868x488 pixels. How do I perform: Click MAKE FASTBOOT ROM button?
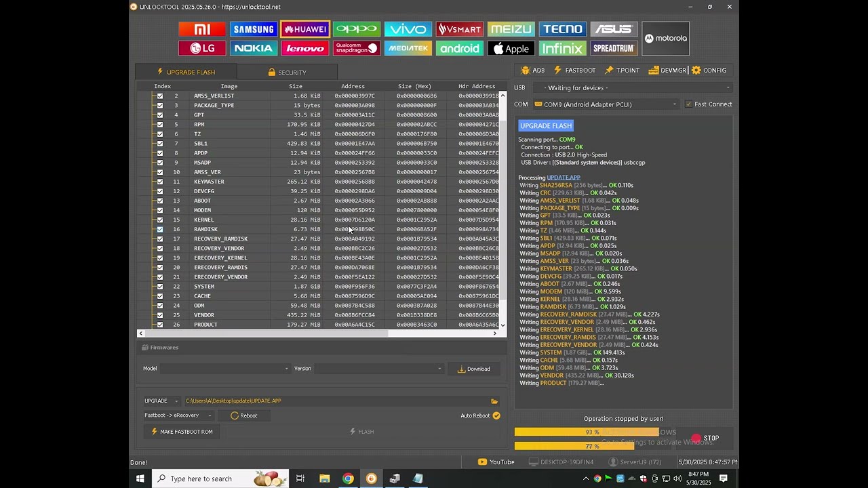pos(182,432)
